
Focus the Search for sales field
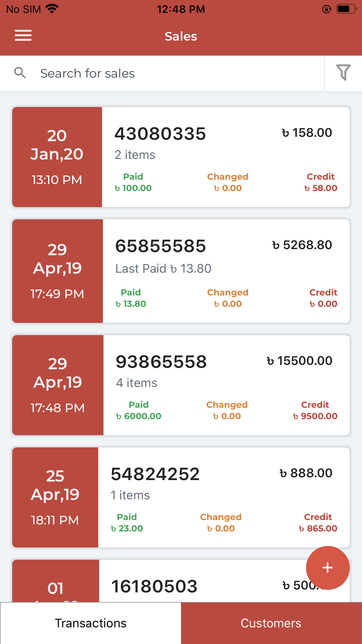[175, 73]
